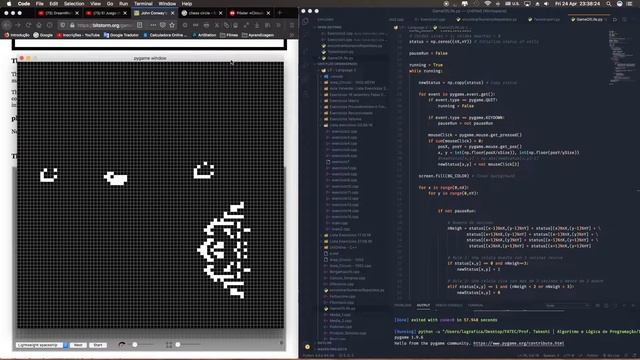This screenshot has width=640, height=360.
Task: Open the Terminal menu
Action: click(143, 4)
